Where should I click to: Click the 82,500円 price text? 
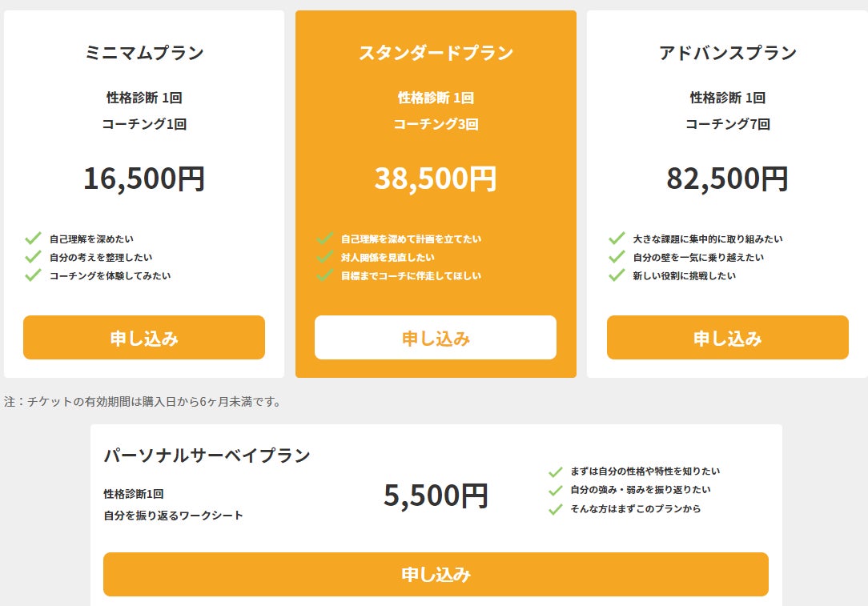point(727,179)
